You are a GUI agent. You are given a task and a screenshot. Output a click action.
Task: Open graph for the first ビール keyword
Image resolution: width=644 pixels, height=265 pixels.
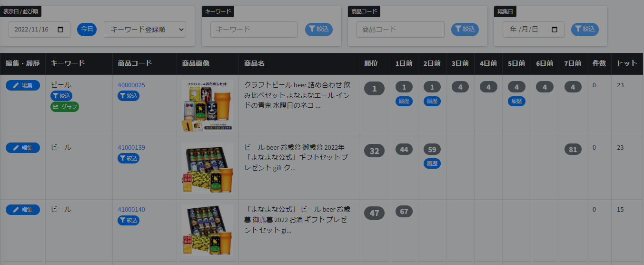65,107
